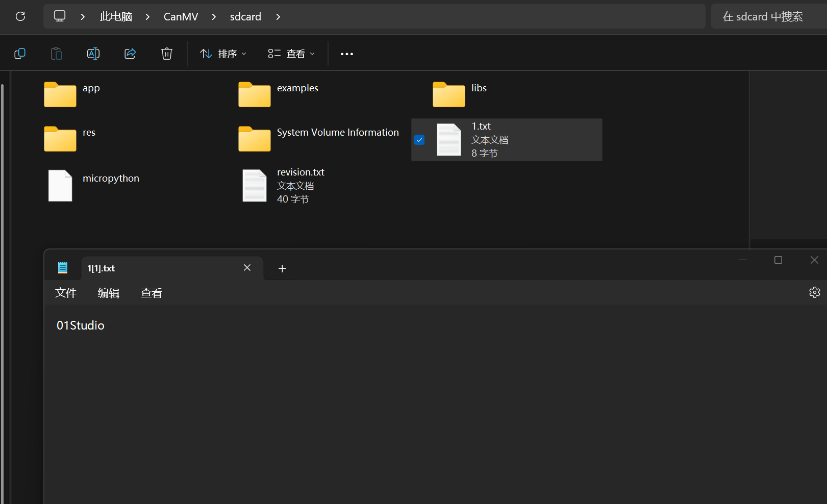Click the delete trash can icon
Image resolution: width=827 pixels, height=504 pixels.
(x=167, y=54)
